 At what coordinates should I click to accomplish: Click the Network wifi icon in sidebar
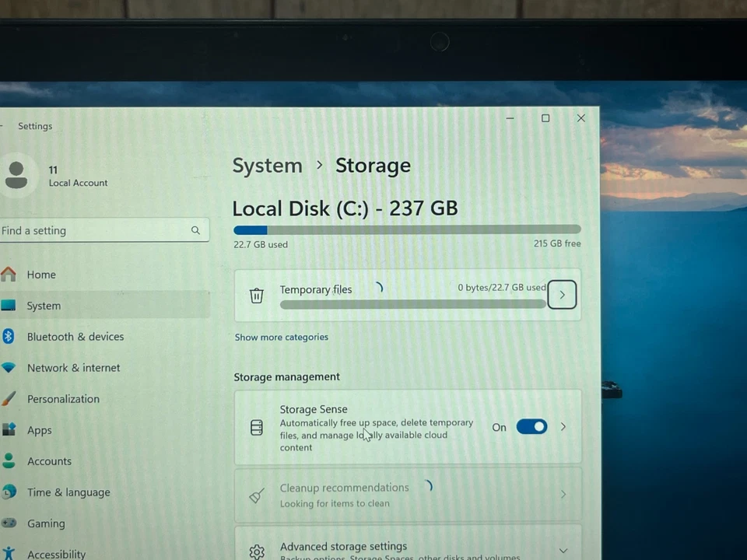[9, 368]
